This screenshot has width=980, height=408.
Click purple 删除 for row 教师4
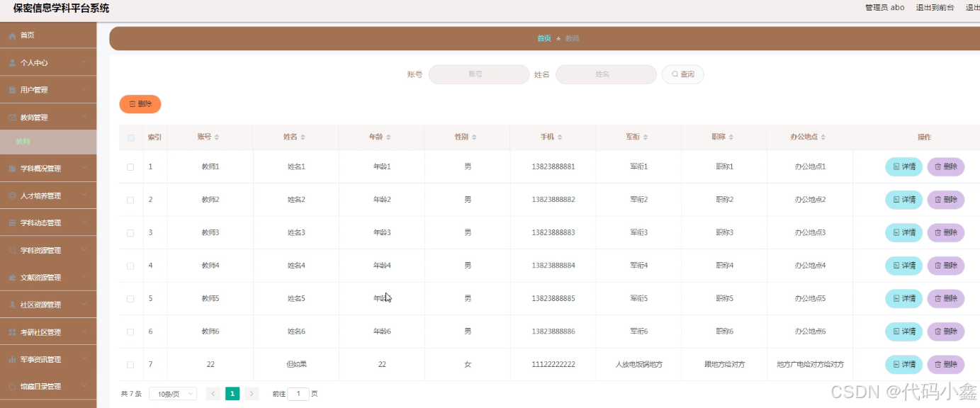coord(946,266)
